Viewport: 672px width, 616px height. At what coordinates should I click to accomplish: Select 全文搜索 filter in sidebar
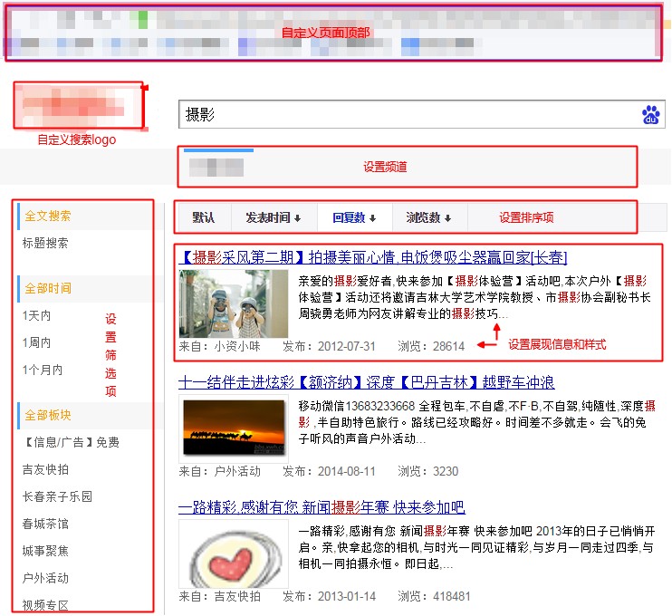click(47, 217)
